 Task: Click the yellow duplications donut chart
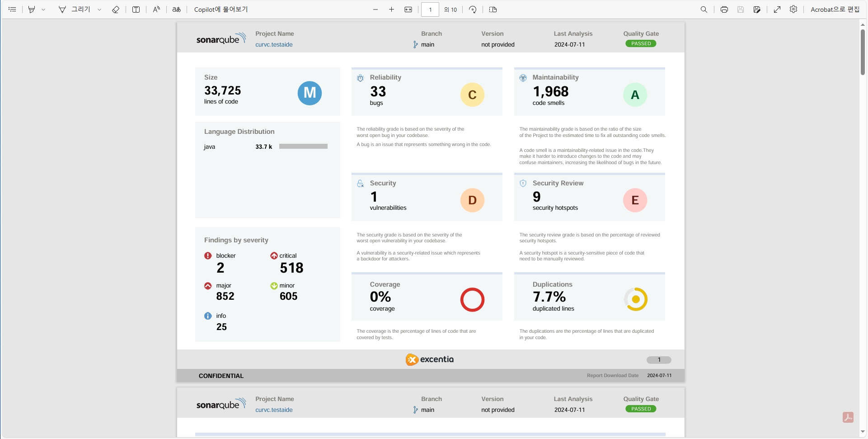click(x=636, y=299)
